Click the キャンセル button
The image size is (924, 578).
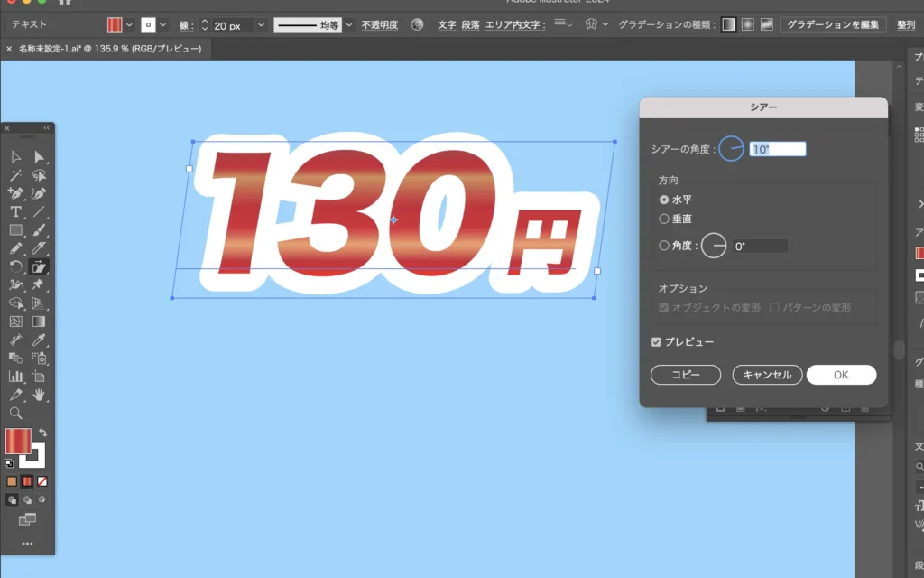(x=767, y=375)
